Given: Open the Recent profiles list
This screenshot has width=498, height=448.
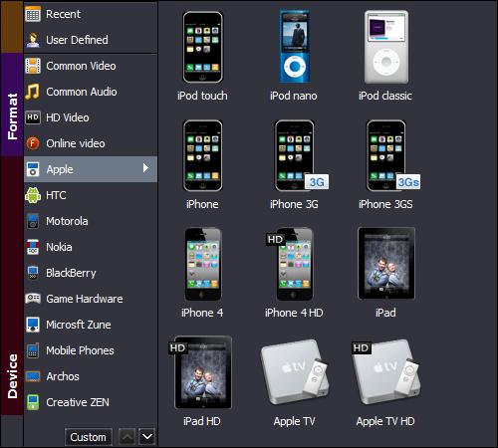Looking at the screenshot, I should 91,14.
